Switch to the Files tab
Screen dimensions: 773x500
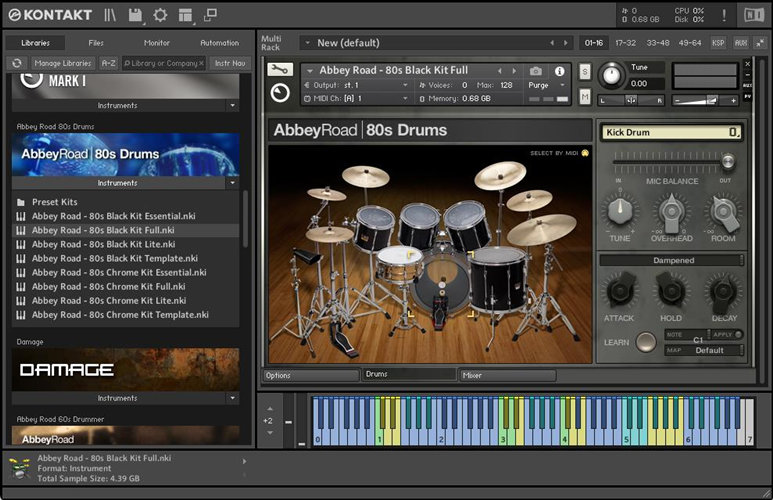(x=96, y=43)
